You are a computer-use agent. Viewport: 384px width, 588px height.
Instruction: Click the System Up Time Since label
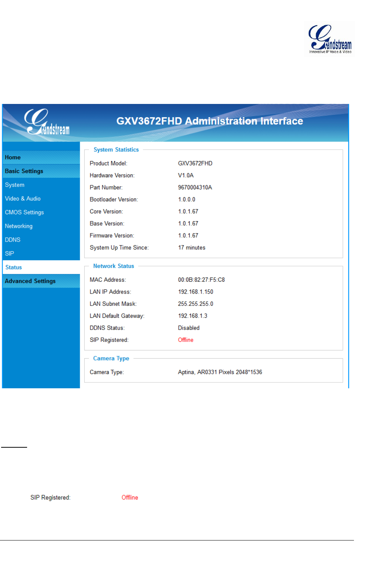(x=119, y=248)
